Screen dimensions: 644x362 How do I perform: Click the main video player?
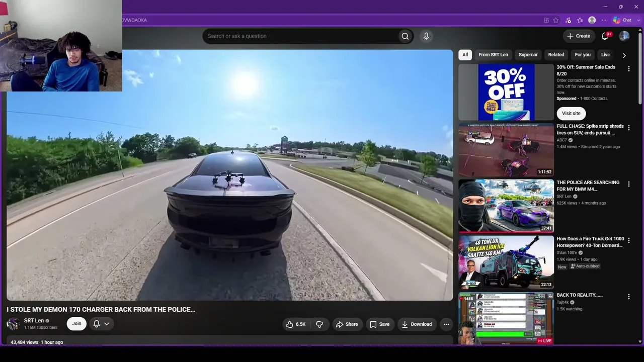(230, 175)
